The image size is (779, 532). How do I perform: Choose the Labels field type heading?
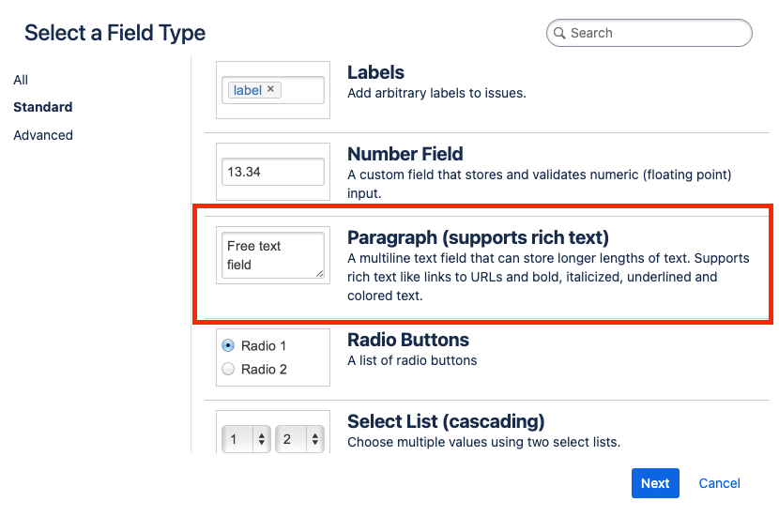[375, 72]
